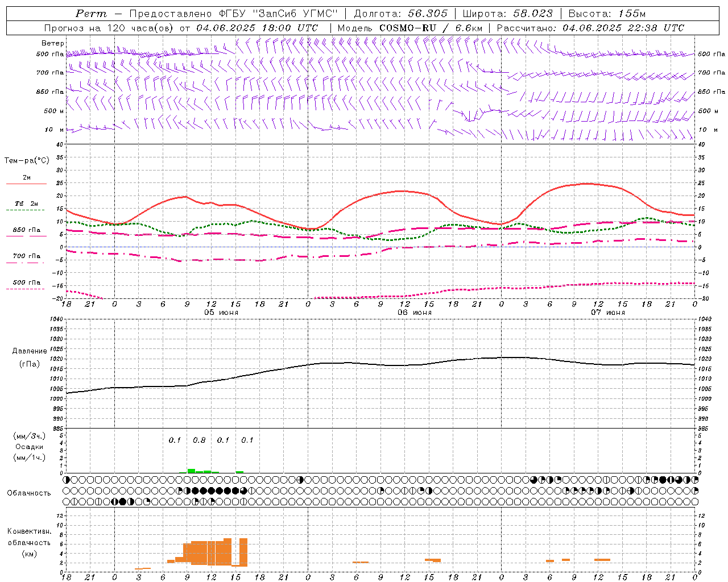Click the "07 июня" date label

click(608, 313)
